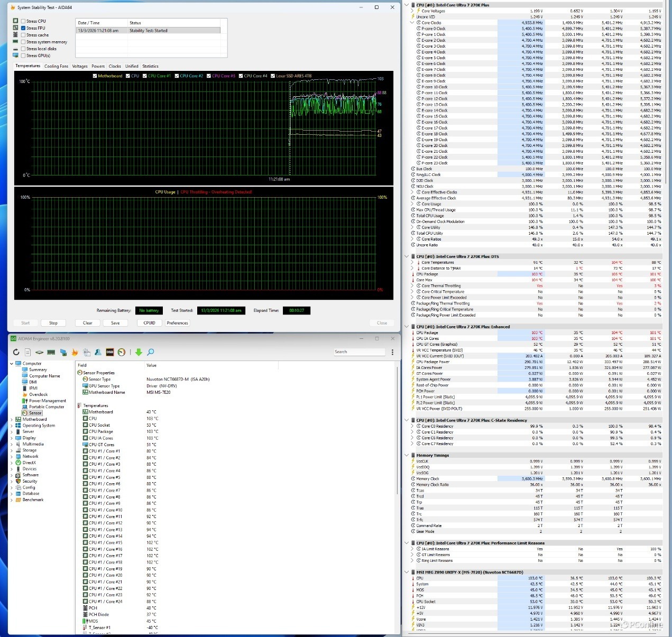Click the Refresh icon in AIDA64 toolbar
This screenshot has height=637, width=672.
pos(16,352)
